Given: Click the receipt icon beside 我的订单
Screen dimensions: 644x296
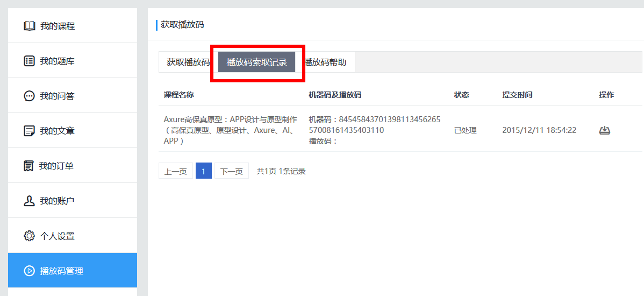Looking at the screenshot, I should click(28, 166).
